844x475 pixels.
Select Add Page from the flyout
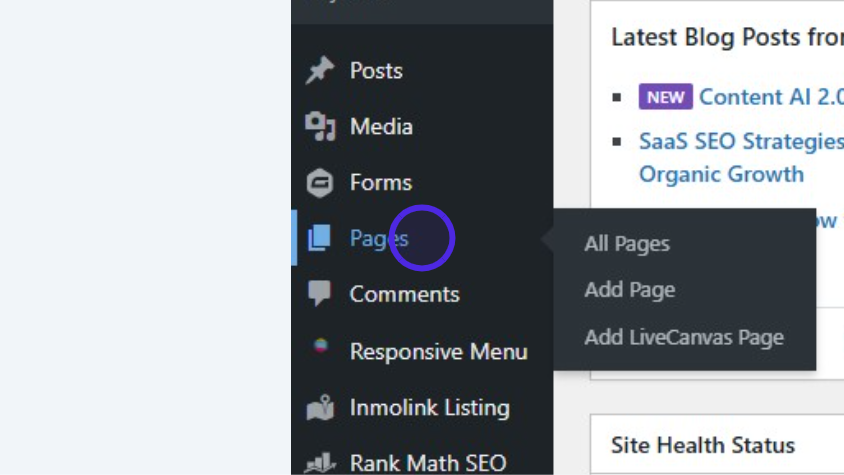(x=630, y=290)
